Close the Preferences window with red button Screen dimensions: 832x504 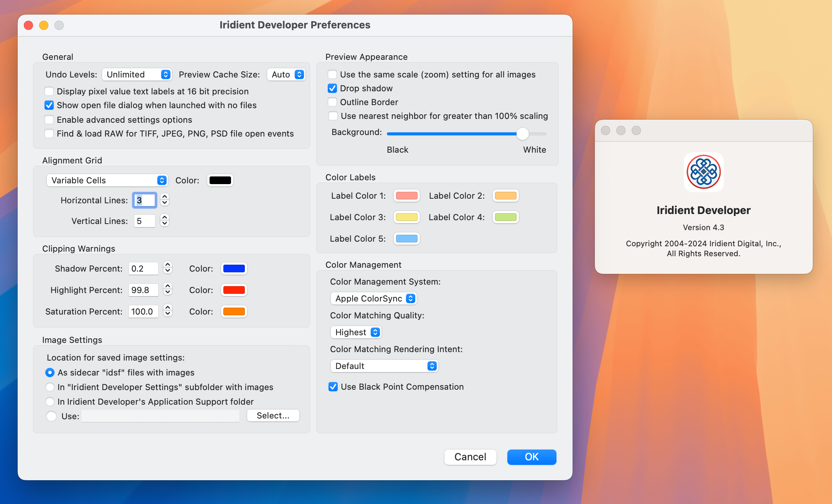(x=28, y=25)
